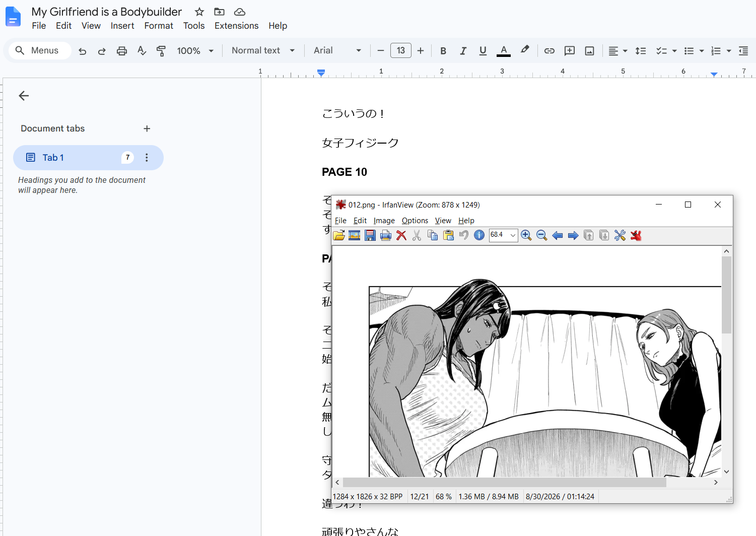The width and height of the screenshot is (756, 536).
Task: Expand IrfanView zoom percentage combo box
Action: (x=513, y=235)
